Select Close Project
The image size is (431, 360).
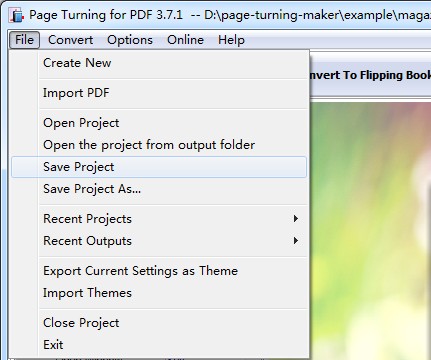[x=159, y=323]
